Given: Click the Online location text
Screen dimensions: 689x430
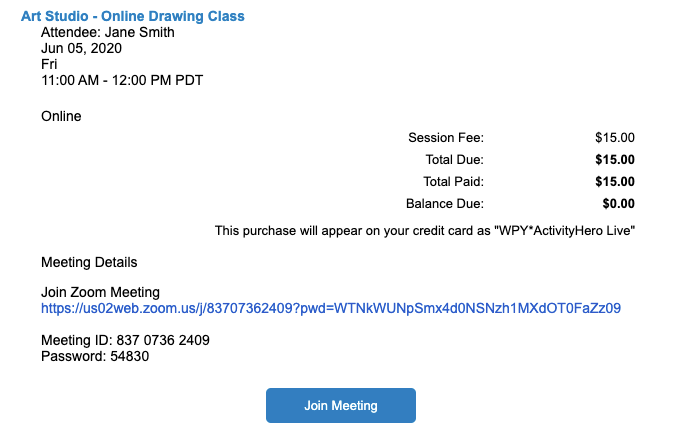Looking at the screenshot, I should click(x=61, y=116).
